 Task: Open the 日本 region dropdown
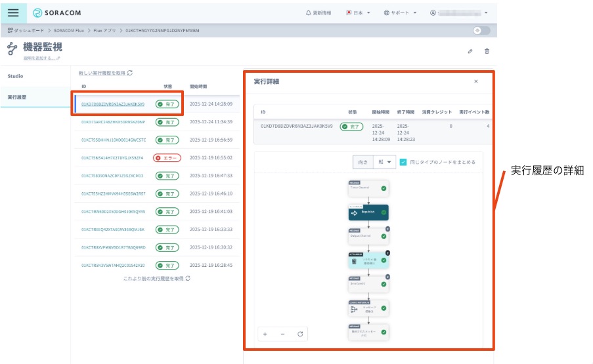coord(358,13)
